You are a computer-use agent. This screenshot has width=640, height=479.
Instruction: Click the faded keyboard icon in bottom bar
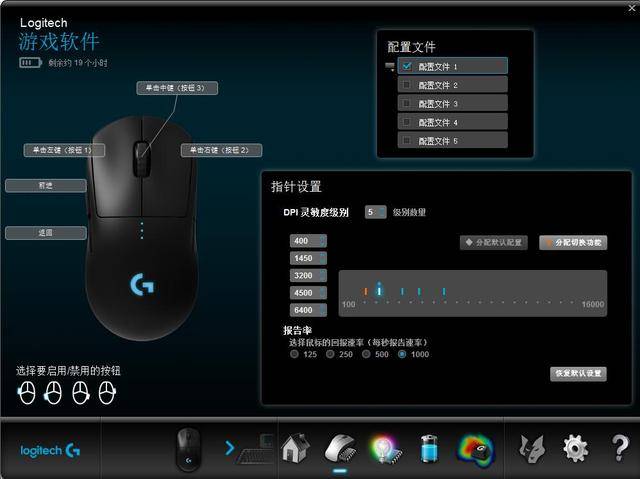(x=256, y=449)
